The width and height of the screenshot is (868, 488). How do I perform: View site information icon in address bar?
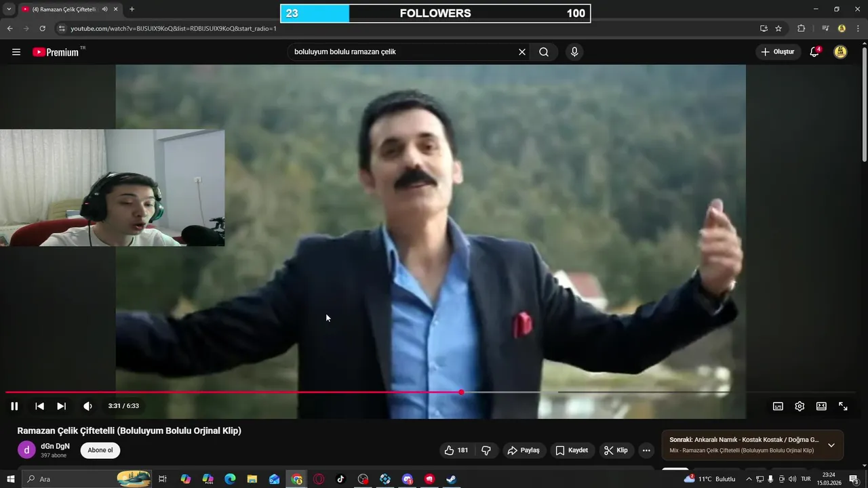pos(61,28)
